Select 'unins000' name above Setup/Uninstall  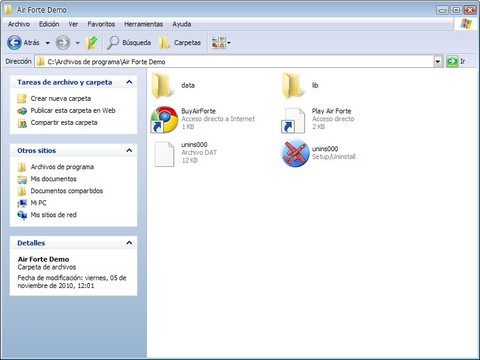[x=325, y=149]
